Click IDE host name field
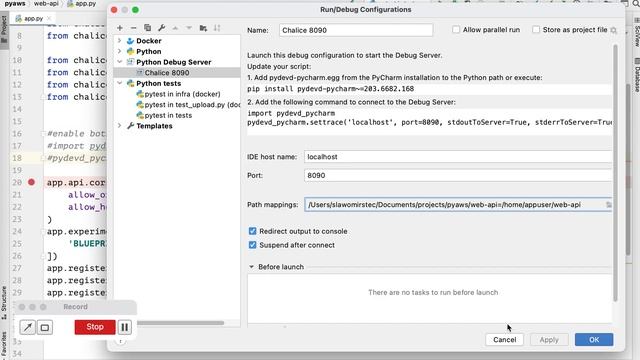640x360 pixels. click(x=458, y=157)
